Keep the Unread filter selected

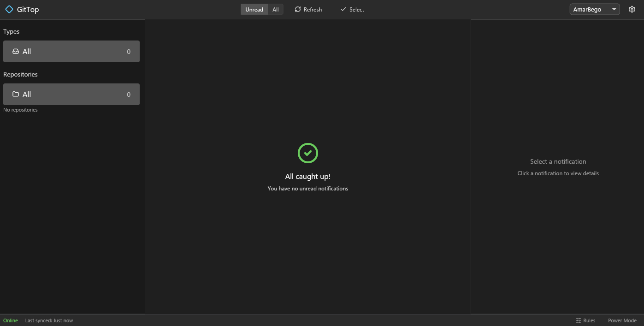(254, 9)
